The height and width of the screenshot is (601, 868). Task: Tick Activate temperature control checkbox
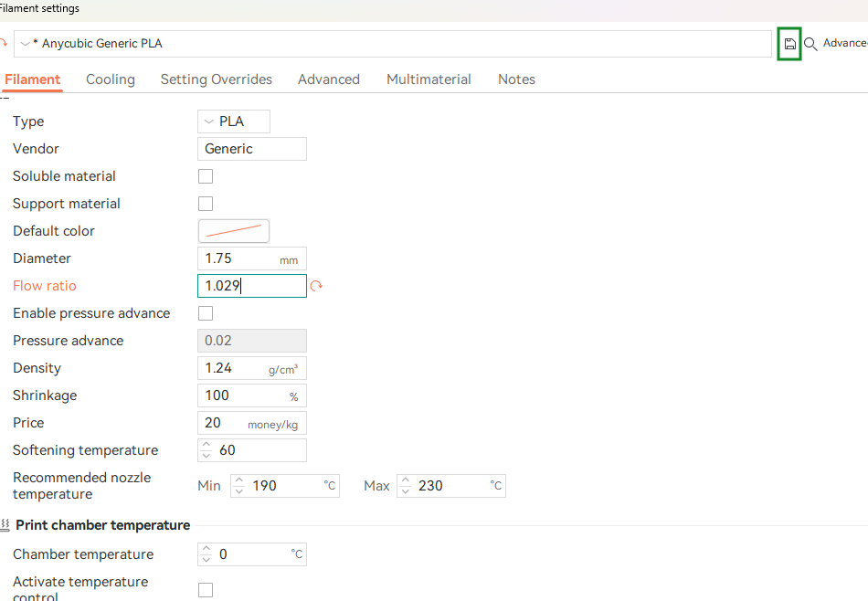206,590
